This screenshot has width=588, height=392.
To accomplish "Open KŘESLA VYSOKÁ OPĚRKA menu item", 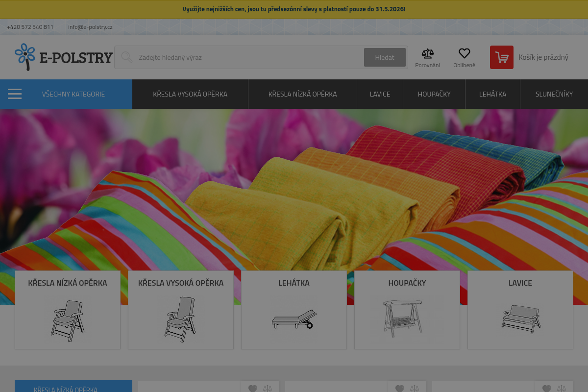I will 190,94.
